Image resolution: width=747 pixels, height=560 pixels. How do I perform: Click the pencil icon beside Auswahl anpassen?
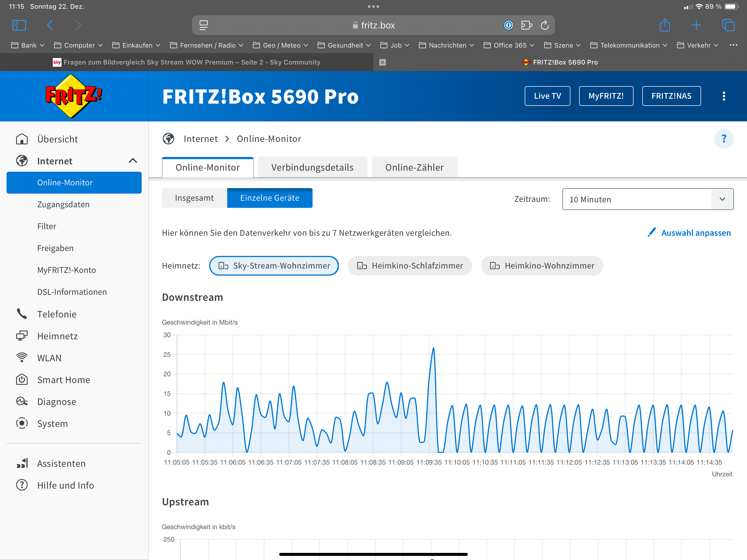[x=652, y=233]
